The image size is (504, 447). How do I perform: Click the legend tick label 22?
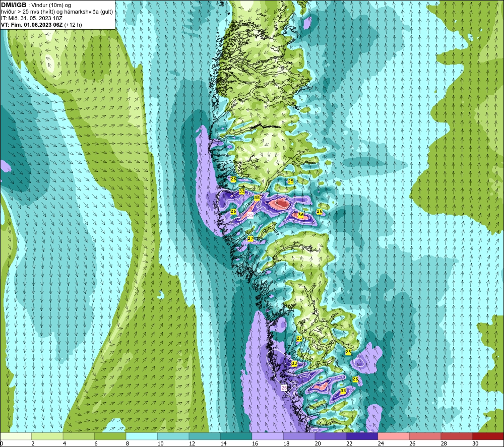(349, 444)
